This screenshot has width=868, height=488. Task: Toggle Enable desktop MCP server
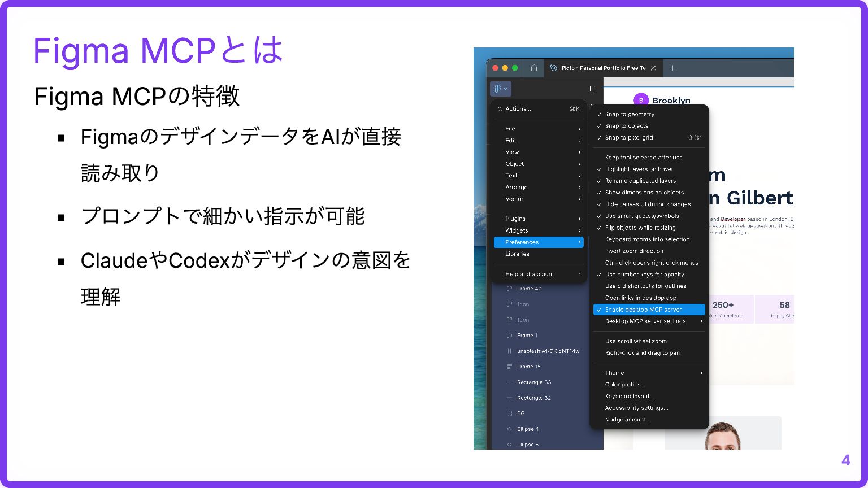(x=649, y=310)
